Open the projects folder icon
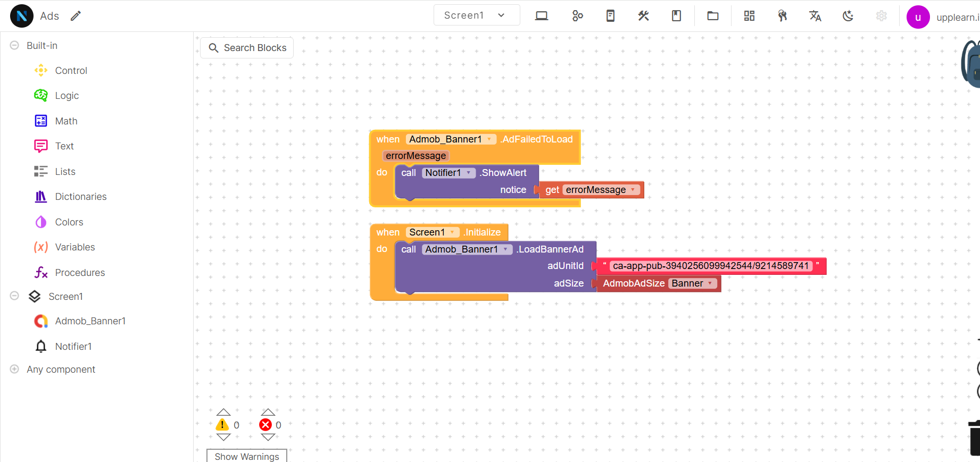 (x=713, y=16)
